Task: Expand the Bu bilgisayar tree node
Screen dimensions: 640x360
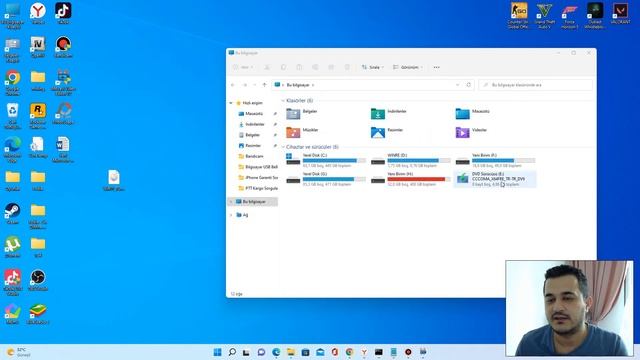Action: (231, 202)
